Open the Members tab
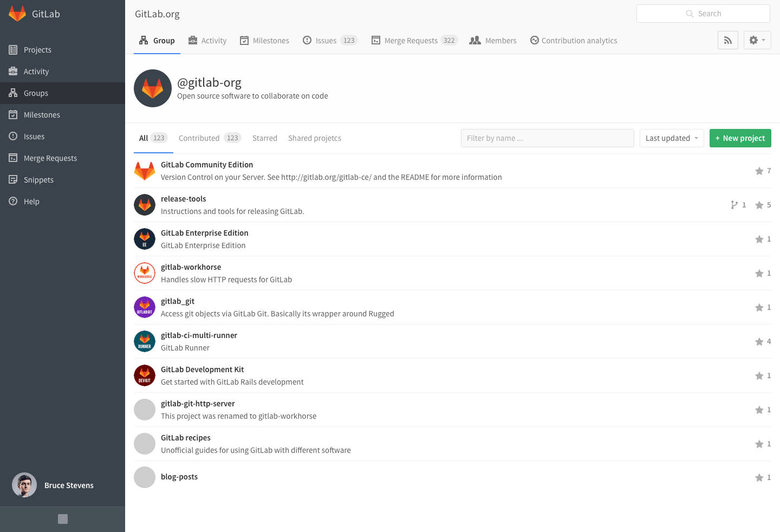This screenshot has height=532, width=780. click(493, 41)
